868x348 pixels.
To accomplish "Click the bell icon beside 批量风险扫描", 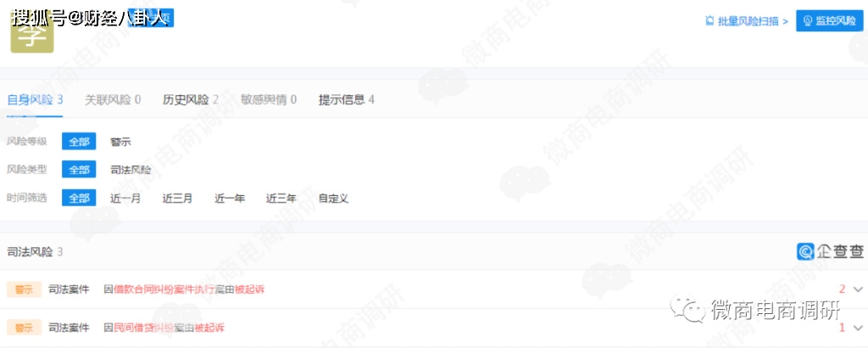I will tap(709, 21).
